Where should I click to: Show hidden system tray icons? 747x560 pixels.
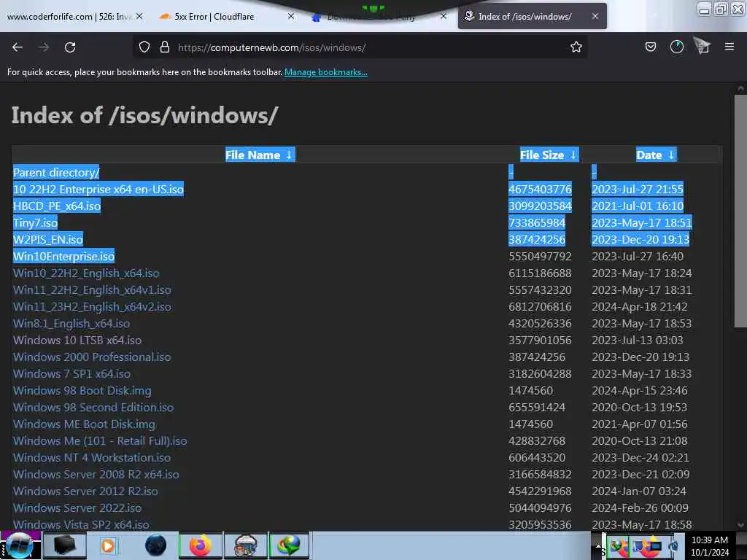(598, 545)
